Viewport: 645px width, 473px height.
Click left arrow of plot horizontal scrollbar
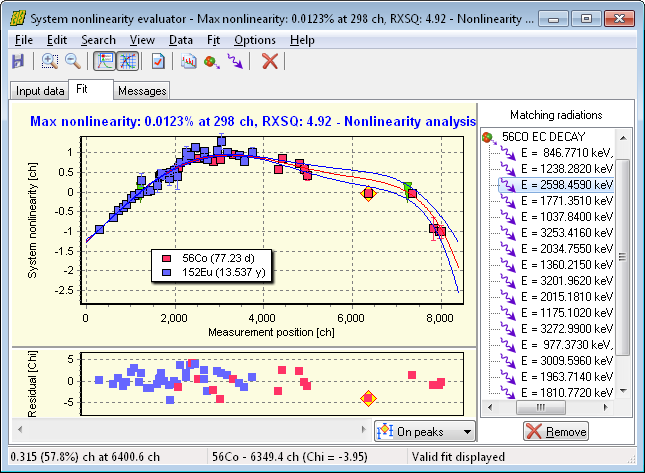(x=20, y=429)
